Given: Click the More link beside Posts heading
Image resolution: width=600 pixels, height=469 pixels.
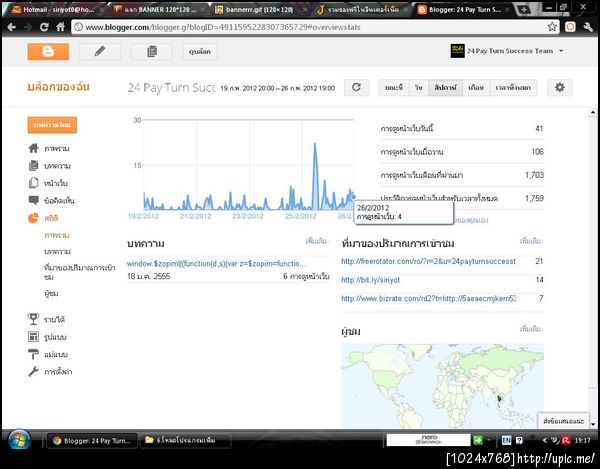Looking at the screenshot, I should pyautogui.click(x=316, y=241).
